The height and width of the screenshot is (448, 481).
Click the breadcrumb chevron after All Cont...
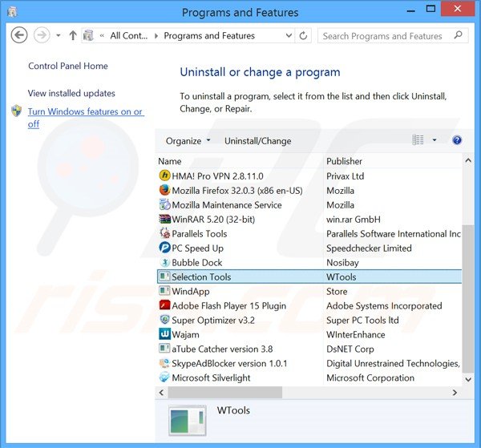[x=156, y=36]
